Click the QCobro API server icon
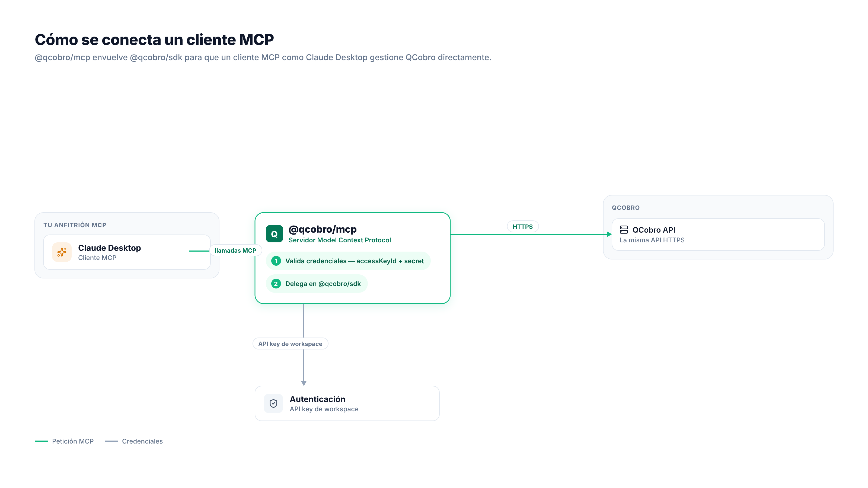This screenshot has height=488, width=868. [624, 230]
